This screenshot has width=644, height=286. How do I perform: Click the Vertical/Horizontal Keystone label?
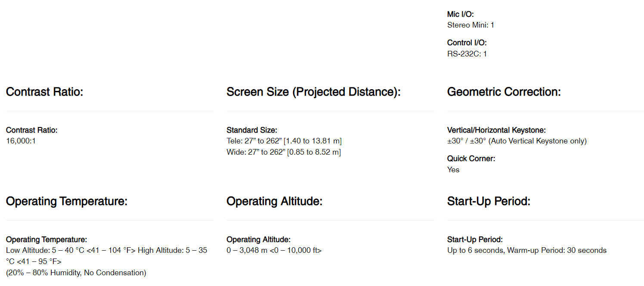click(496, 130)
